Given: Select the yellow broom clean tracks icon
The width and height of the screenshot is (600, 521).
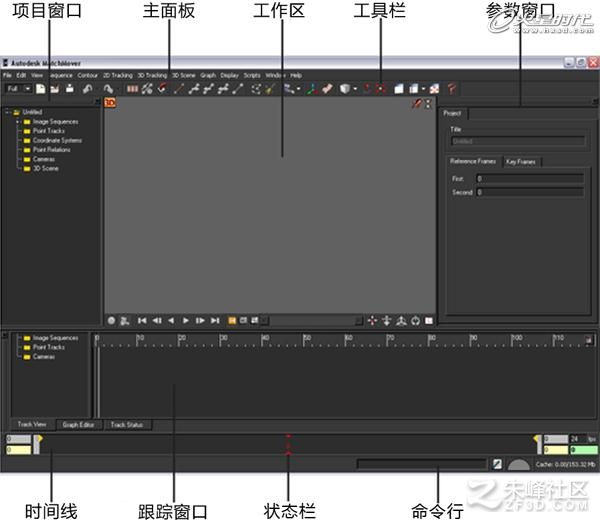Looking at the screenshot, I should coord(270,89).
